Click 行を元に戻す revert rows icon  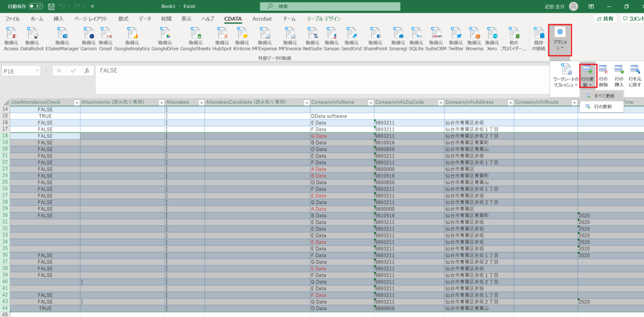635,69
